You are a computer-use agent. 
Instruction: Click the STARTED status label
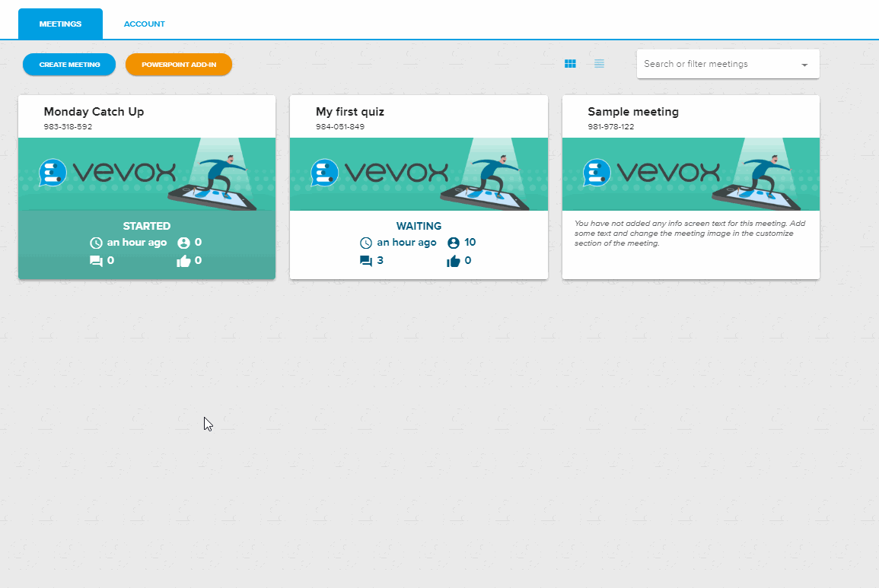coord(146,226)
